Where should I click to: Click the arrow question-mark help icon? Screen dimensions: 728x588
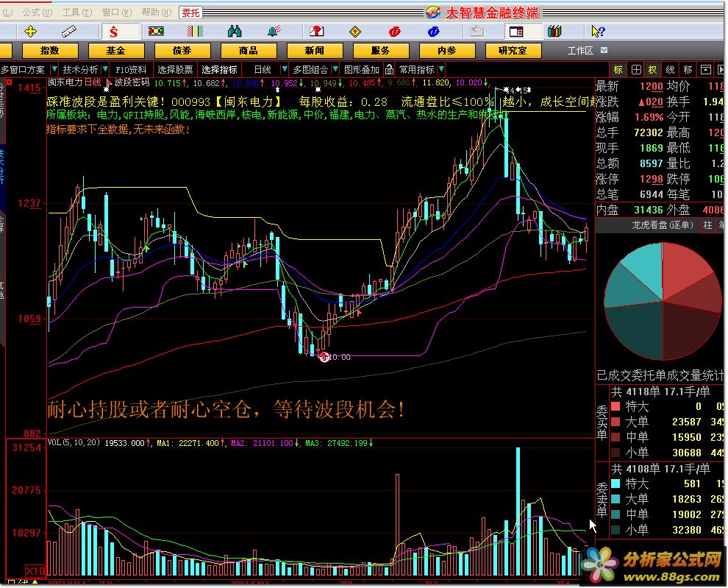point(598,31)
